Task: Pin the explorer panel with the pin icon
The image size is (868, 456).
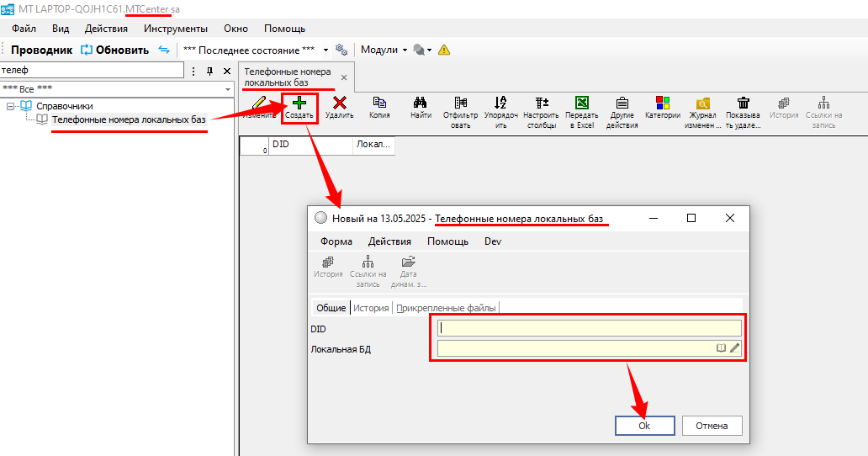Action: click(x=210, y=72)
